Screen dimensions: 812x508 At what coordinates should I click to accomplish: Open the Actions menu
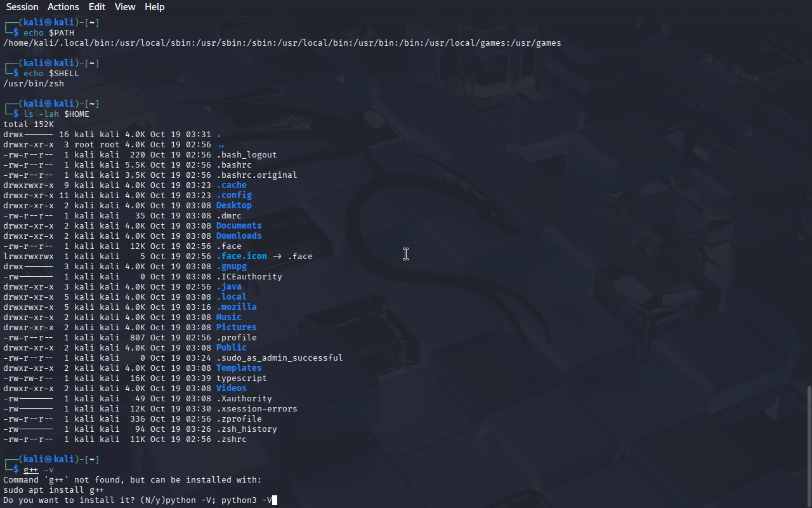pyautogui.click(x=63, y=7)
